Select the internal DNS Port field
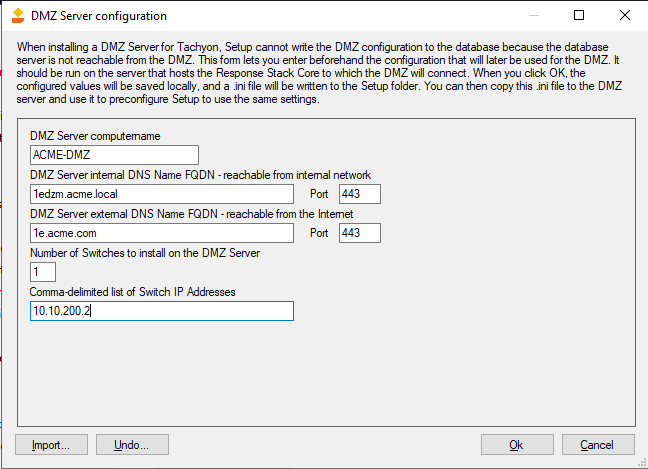The image size is (648, 469). pos(359,194)
